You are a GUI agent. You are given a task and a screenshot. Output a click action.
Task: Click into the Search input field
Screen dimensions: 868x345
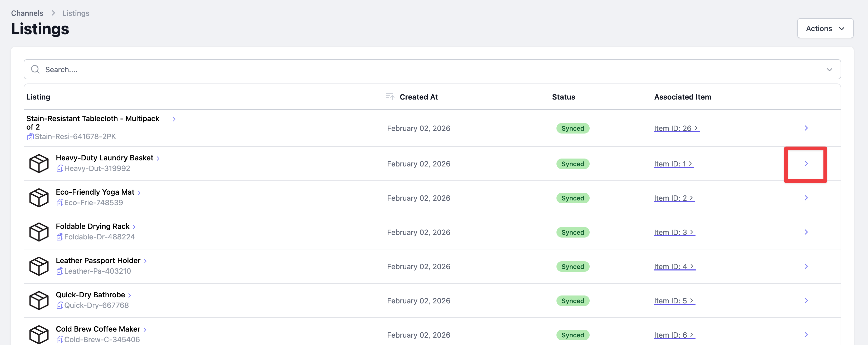404,70
